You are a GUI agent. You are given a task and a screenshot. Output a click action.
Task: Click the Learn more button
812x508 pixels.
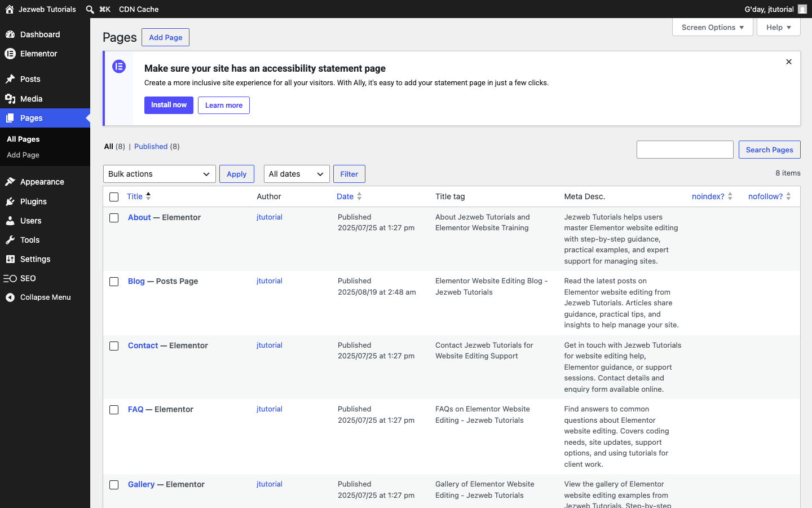224,105
